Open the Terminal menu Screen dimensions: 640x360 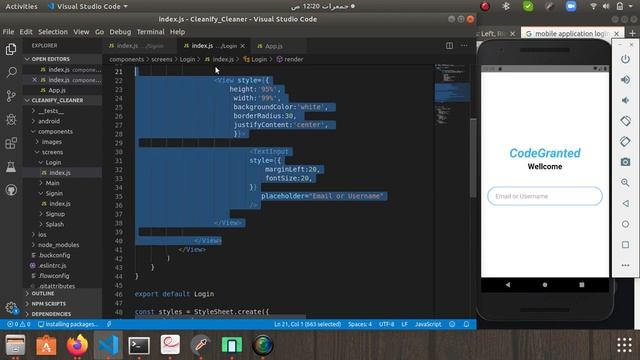tap(150, 32)
